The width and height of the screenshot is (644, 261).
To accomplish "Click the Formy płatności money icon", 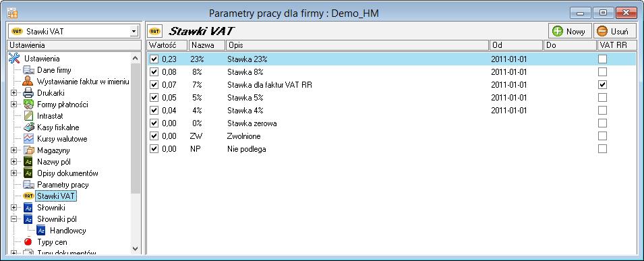I will click(x=28, y=105).
